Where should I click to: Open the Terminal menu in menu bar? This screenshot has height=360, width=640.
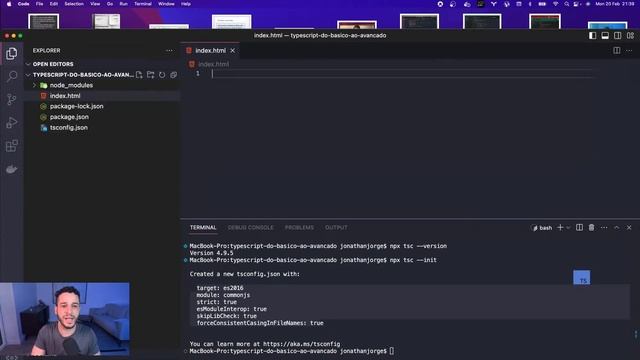tap(143, 4)
